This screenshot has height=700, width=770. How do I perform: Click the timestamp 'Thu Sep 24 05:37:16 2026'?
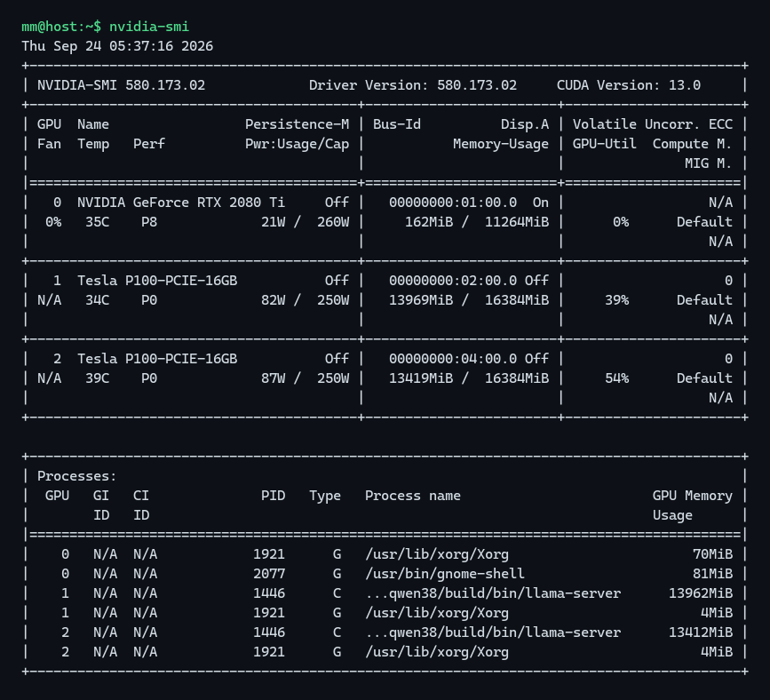click(117, 46)
